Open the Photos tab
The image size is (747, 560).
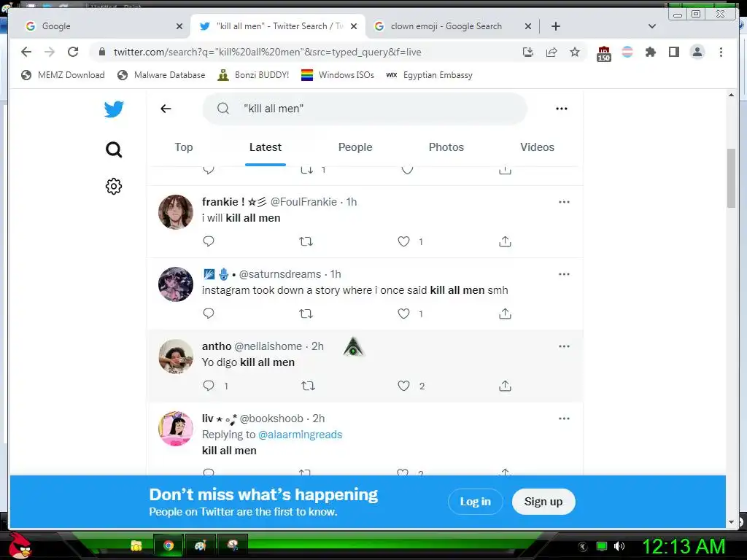[446, 147]
